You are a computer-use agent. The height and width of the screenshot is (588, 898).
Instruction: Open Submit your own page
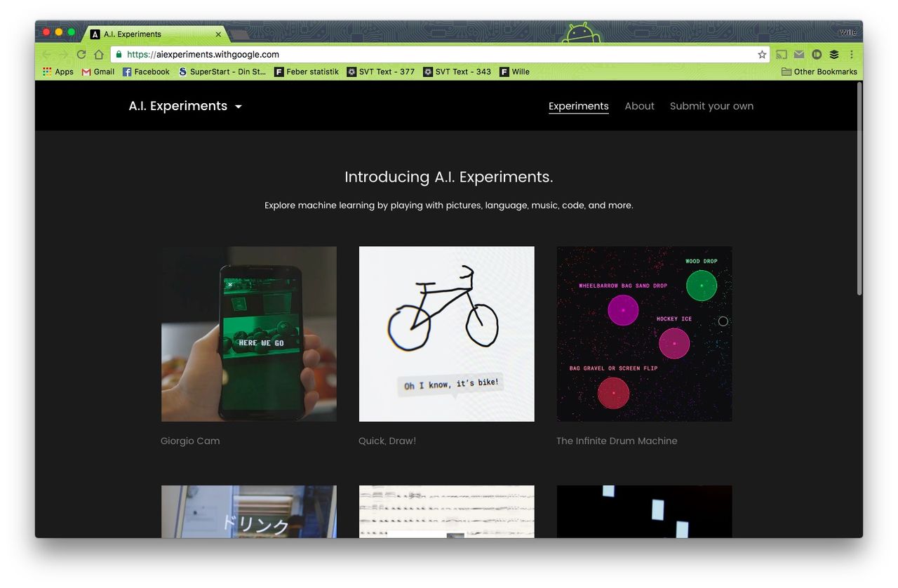pos(711,106)
